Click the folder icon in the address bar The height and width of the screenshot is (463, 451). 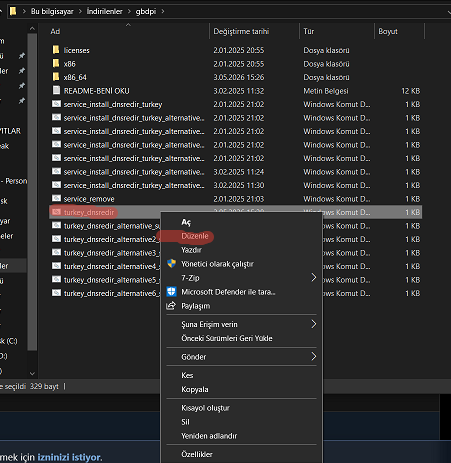click(13, 11)
